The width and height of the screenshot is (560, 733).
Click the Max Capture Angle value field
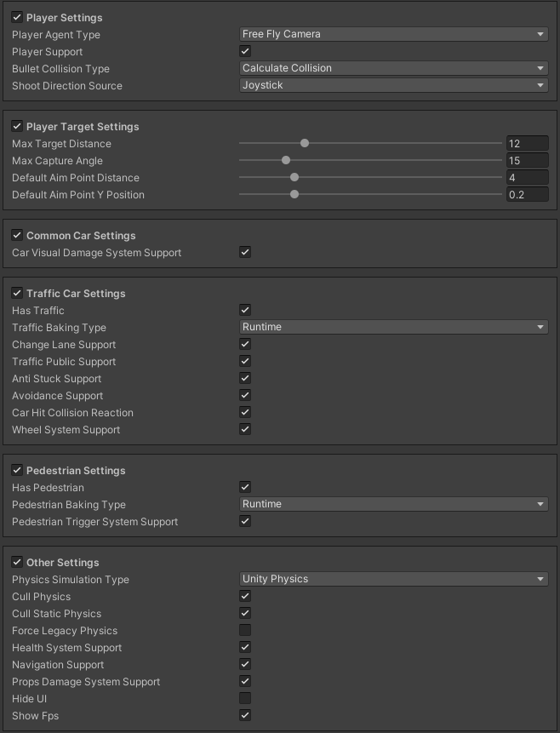point(528,160)
